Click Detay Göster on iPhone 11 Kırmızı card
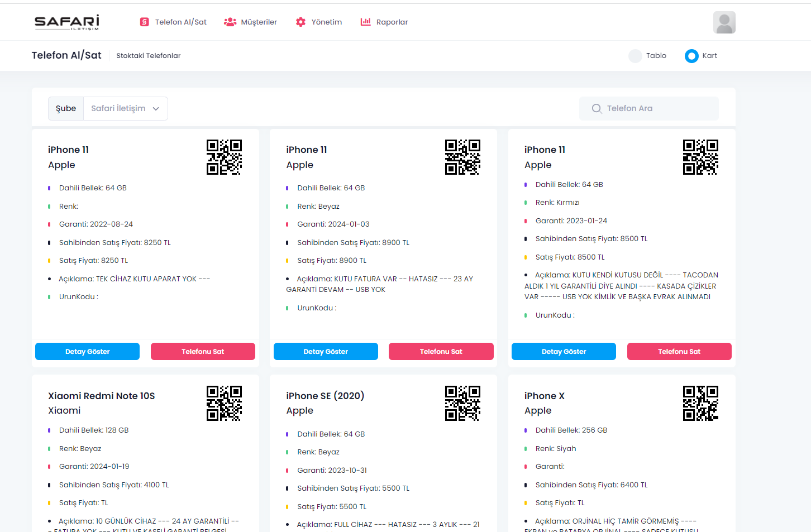Screen dimensions: 811x532 click(564, 351)
